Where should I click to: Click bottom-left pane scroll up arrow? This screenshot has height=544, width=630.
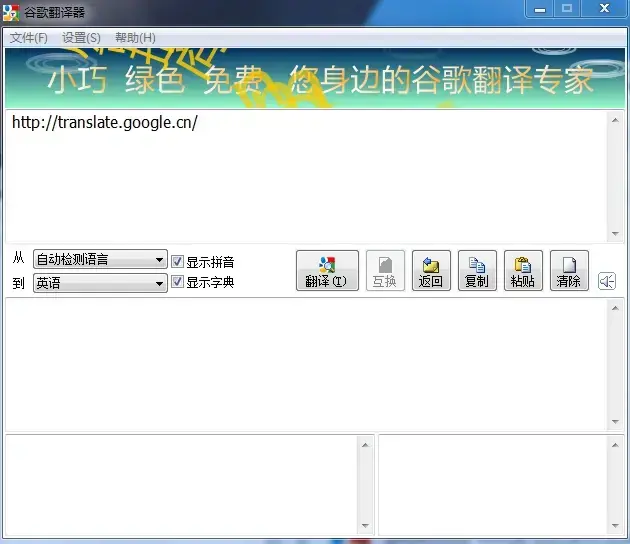click(365, 445)
